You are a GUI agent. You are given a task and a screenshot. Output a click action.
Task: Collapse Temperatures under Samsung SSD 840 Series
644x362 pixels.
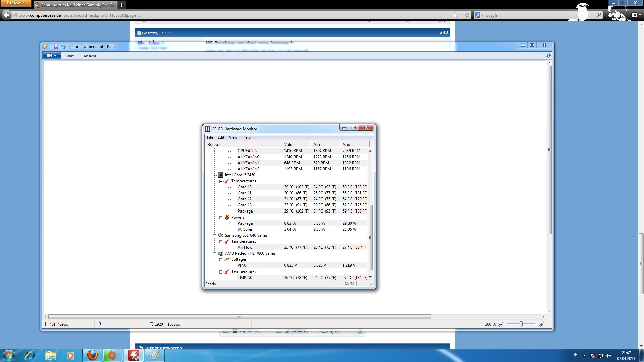(x=221, y=242)
